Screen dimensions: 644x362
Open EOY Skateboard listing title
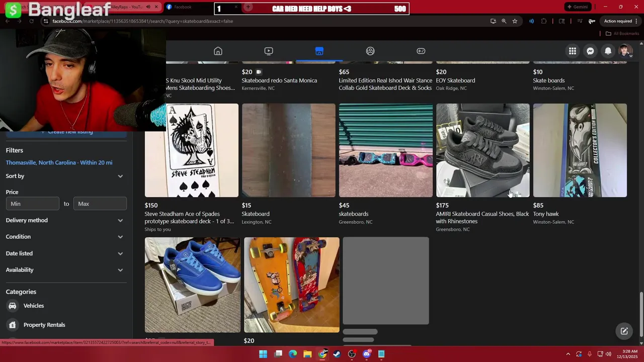click(x=455, y=80)
